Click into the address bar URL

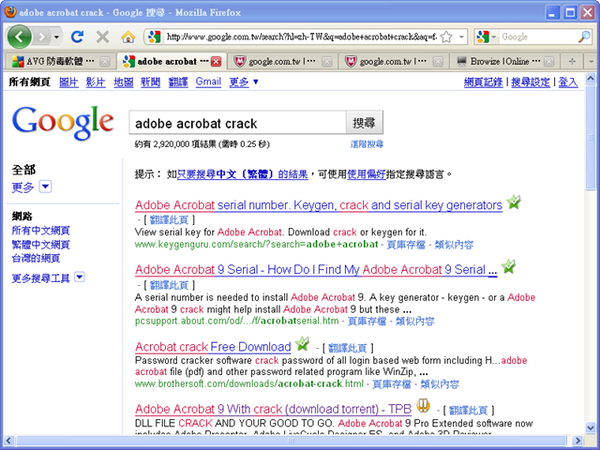click(x=302, y=37)
